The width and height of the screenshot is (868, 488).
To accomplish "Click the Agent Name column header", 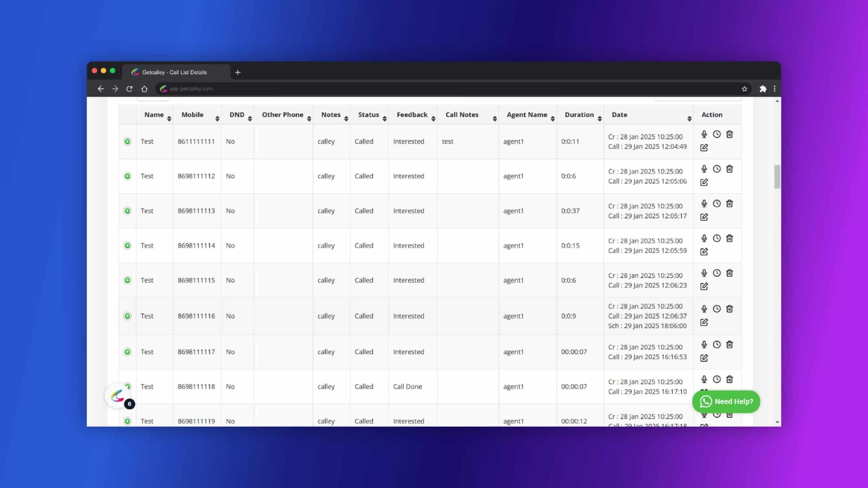I will tap(527, 114).
